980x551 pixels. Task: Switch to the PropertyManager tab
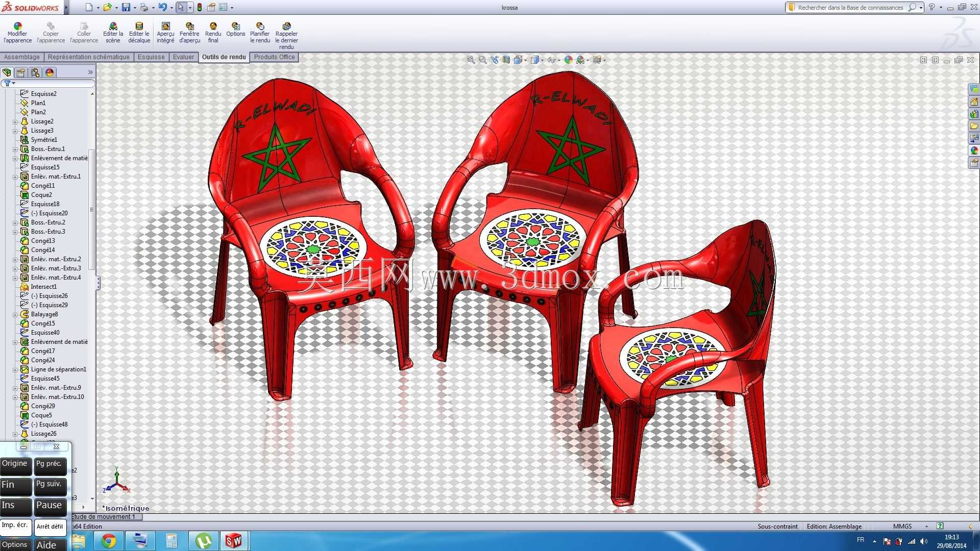click(x=21, y=72)
